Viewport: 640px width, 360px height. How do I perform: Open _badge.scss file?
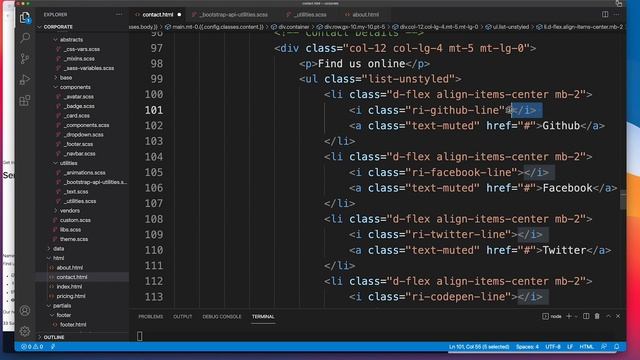(x=79, y=106)
